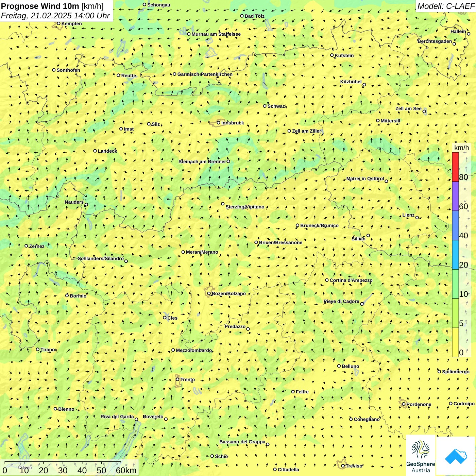The image size is (476, 476).
Task: Click the map distance scale bar
Action: click(x=69, y=468)
